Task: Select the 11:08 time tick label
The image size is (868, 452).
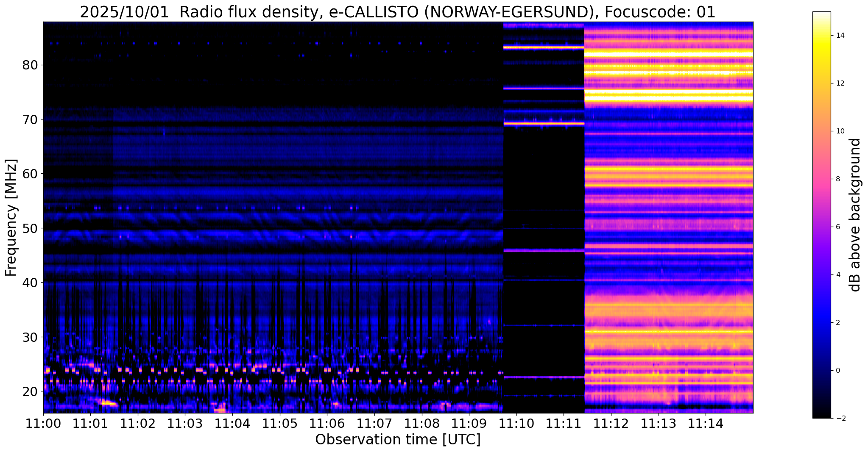Action: pos(421,424)
